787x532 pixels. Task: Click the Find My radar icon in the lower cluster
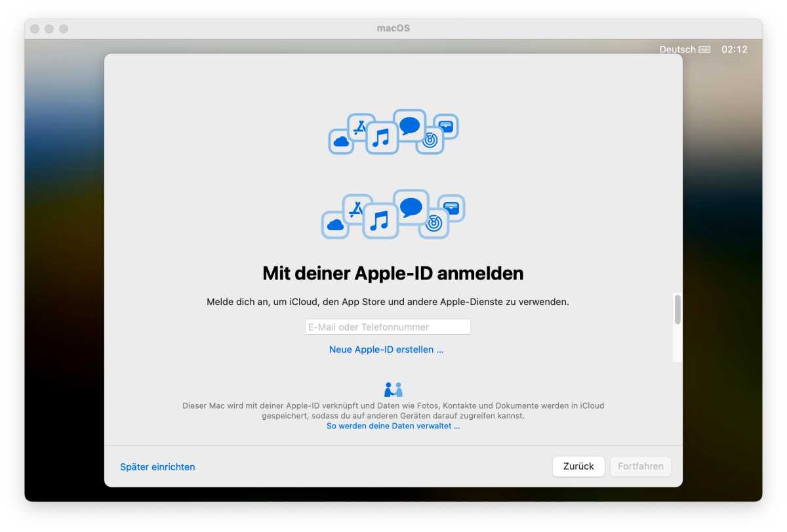[434, 224]
